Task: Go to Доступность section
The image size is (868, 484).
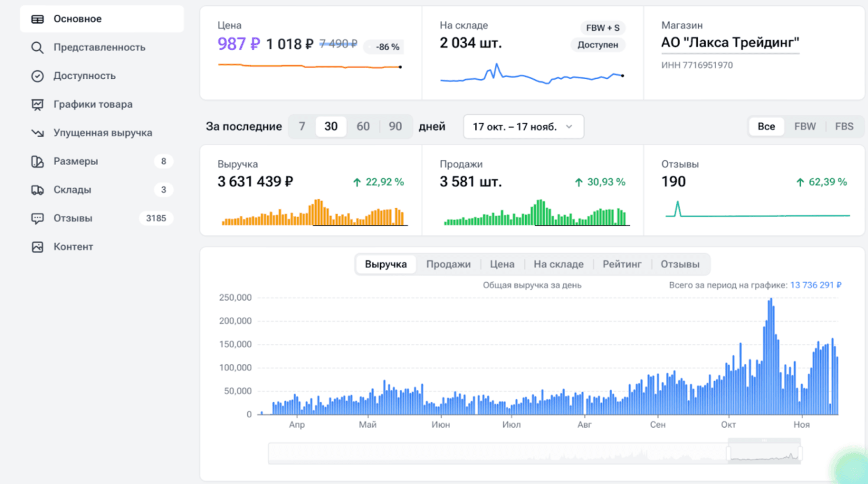Action: [85, 76]
